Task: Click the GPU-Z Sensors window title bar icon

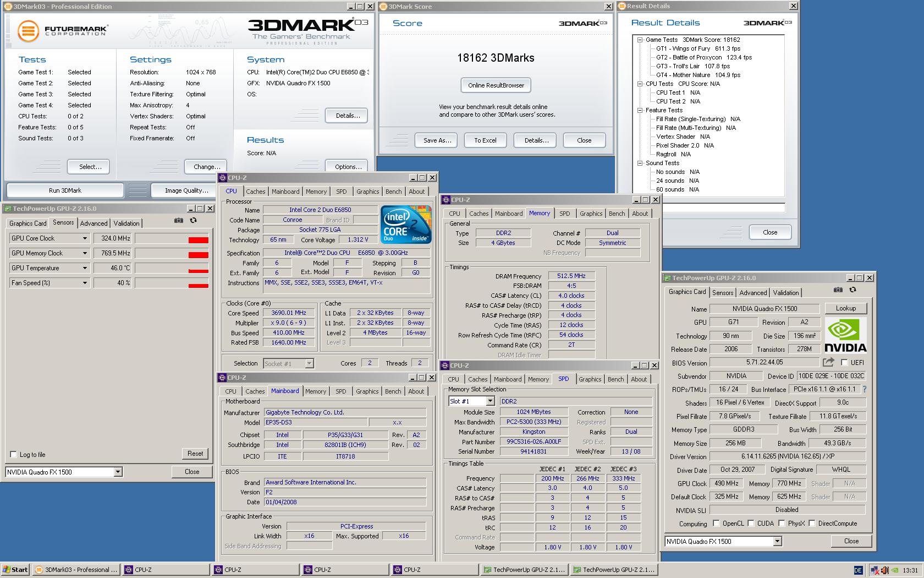Action: 7,209
